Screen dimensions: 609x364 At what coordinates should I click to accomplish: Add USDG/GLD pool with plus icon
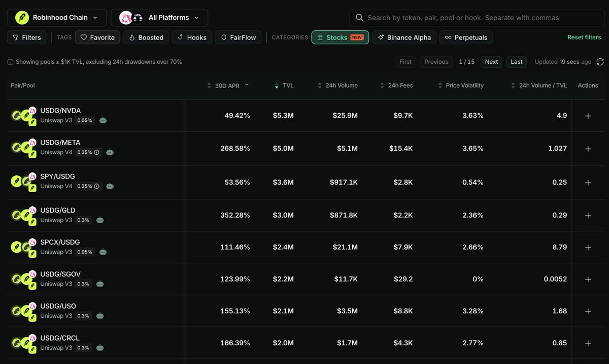[x=588, y=215]
